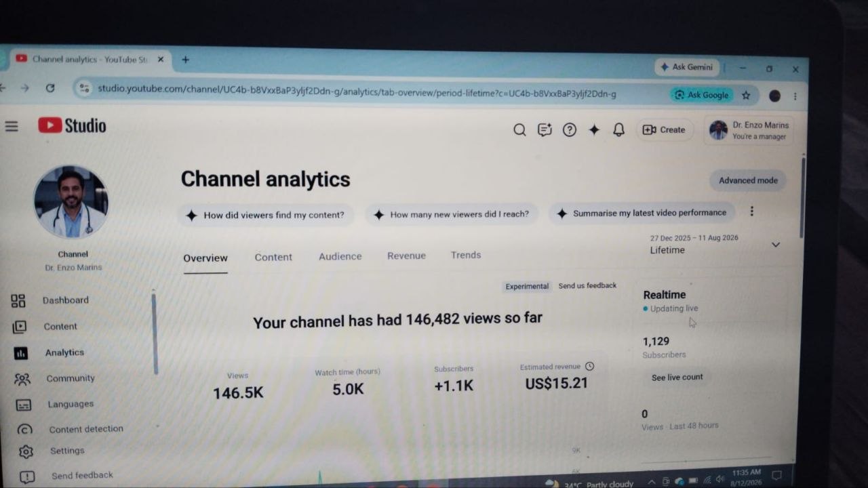Open the Chrome three-dot menu
868x488 pixels.
(795, 96)
